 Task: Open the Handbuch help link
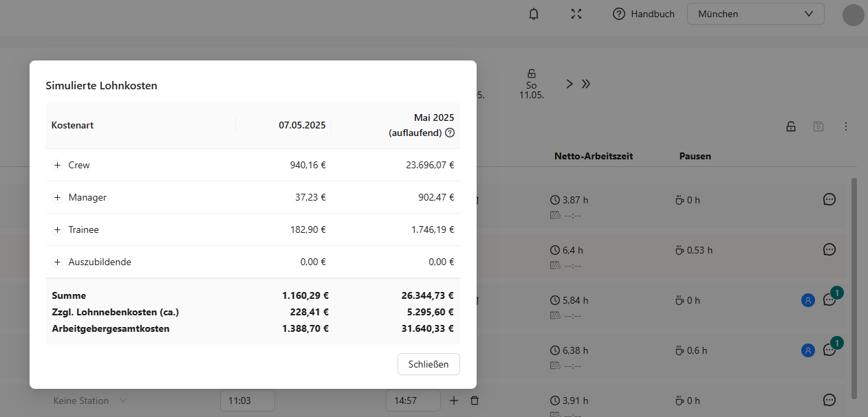(x=644, y=14)
